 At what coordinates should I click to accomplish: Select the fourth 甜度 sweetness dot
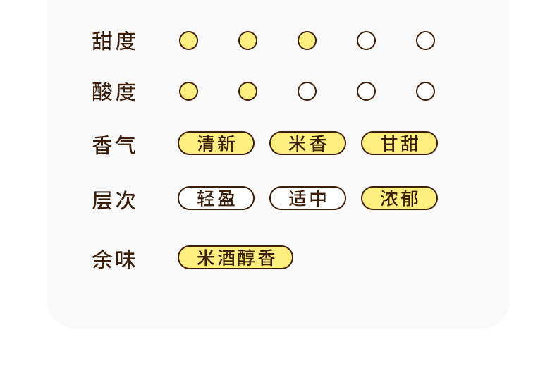[x=366, y=41]
